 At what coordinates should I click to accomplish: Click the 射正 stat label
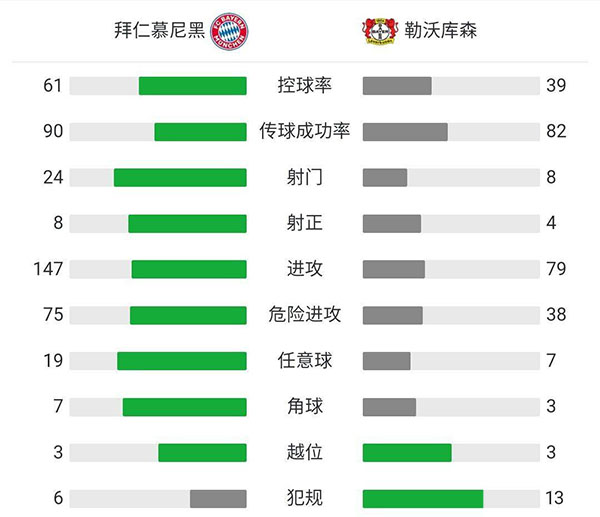coord(304,223)
